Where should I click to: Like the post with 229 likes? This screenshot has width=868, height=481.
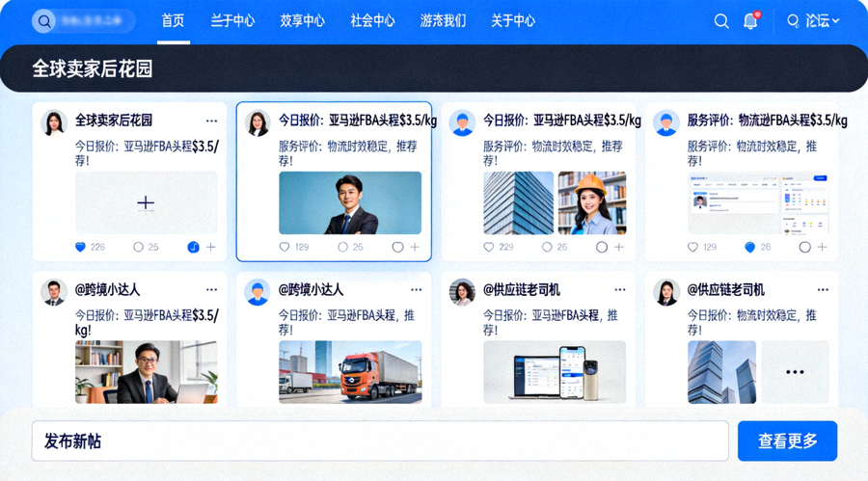(x=488, y=247)
